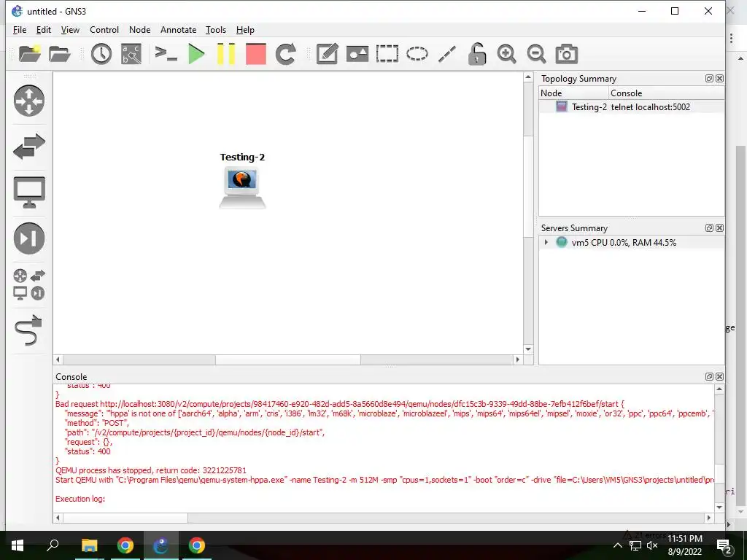
Task: Open console to all devices
Action: [166, 54]
